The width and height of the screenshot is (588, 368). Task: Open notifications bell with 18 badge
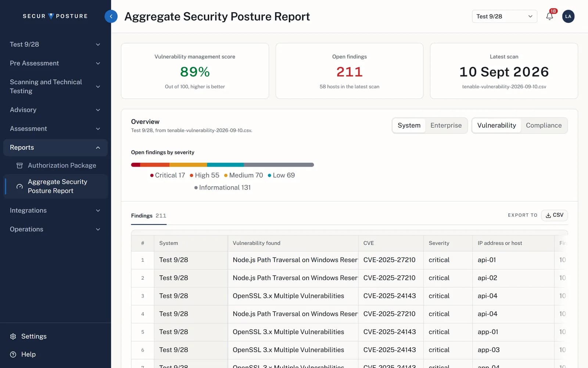point(549,16)
